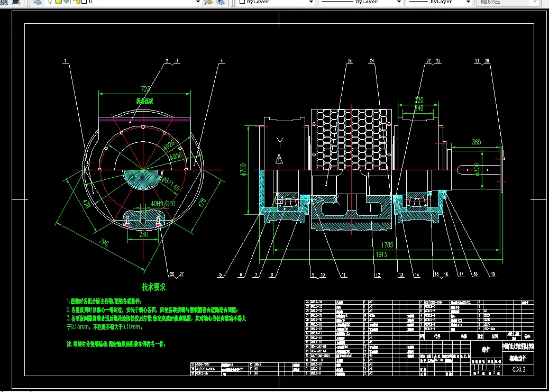Click the layer 0 color box
Viewport: 549px width, 392px height.
(84, 2)
